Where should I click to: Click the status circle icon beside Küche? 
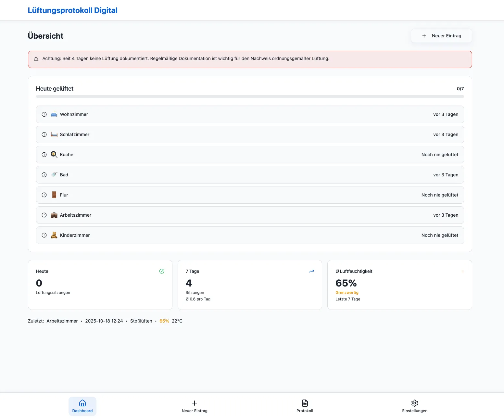click(44, 155)
